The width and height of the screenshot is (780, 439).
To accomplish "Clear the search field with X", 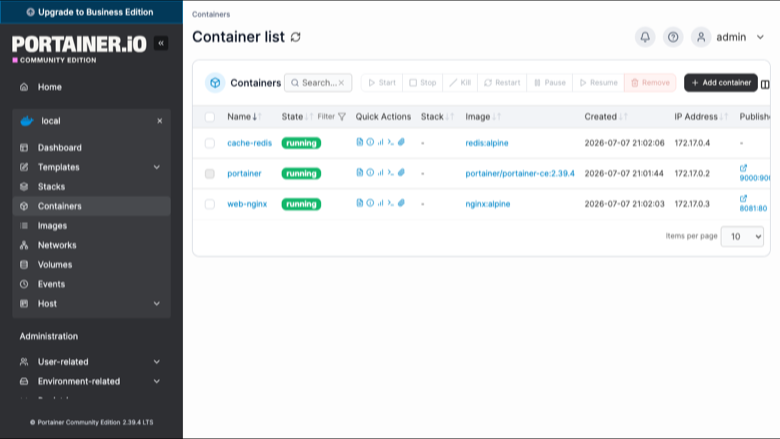I will [341, 83].
